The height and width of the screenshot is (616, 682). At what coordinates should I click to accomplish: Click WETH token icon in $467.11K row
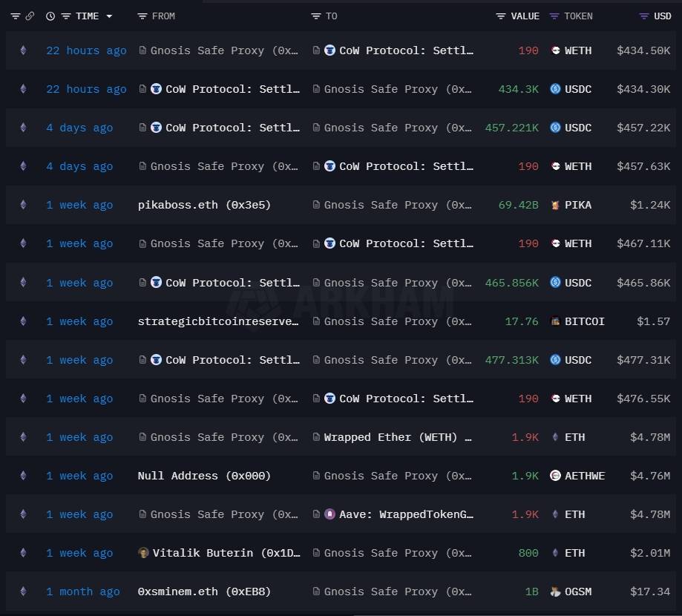(555, 243)
